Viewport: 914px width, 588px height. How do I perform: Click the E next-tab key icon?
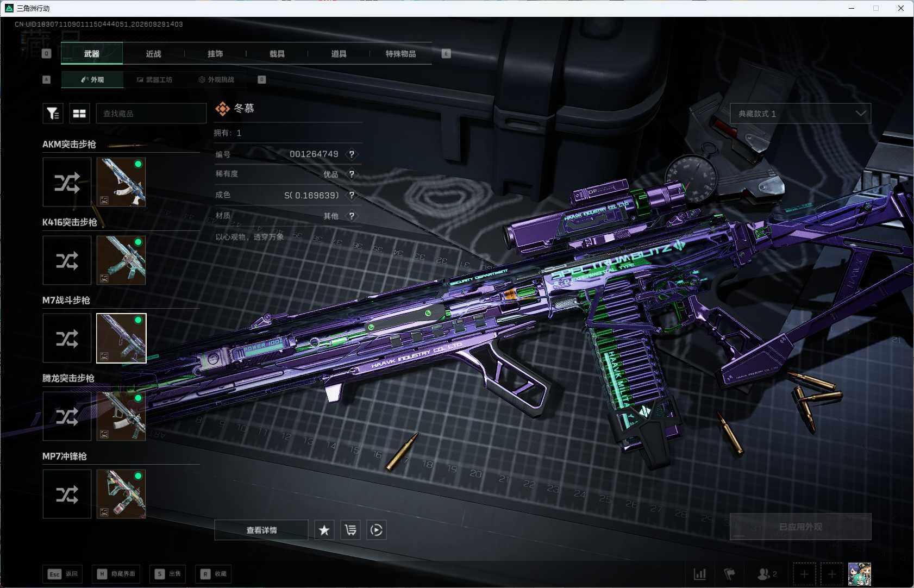(x=446, y=53)
